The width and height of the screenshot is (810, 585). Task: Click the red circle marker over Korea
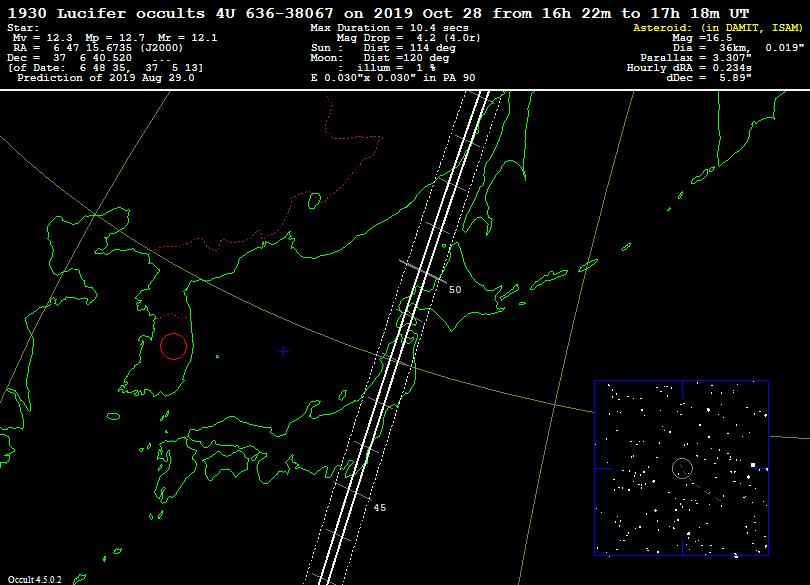(174, 346)
